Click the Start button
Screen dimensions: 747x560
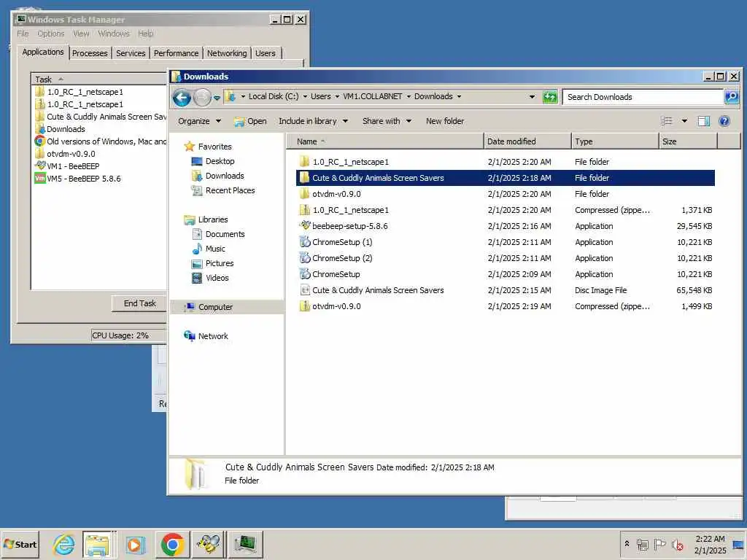[x=20, y=544]
